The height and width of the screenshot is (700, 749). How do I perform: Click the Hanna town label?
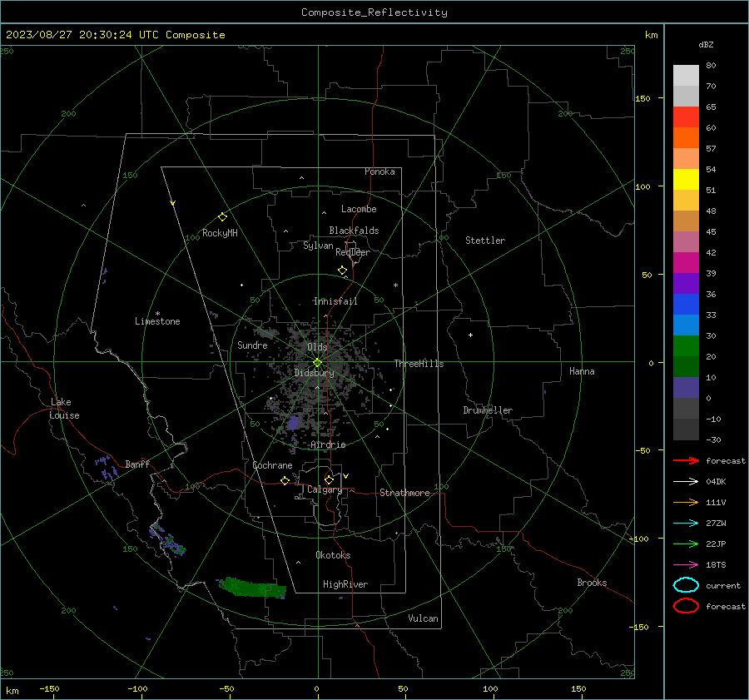tap(582, 371)
